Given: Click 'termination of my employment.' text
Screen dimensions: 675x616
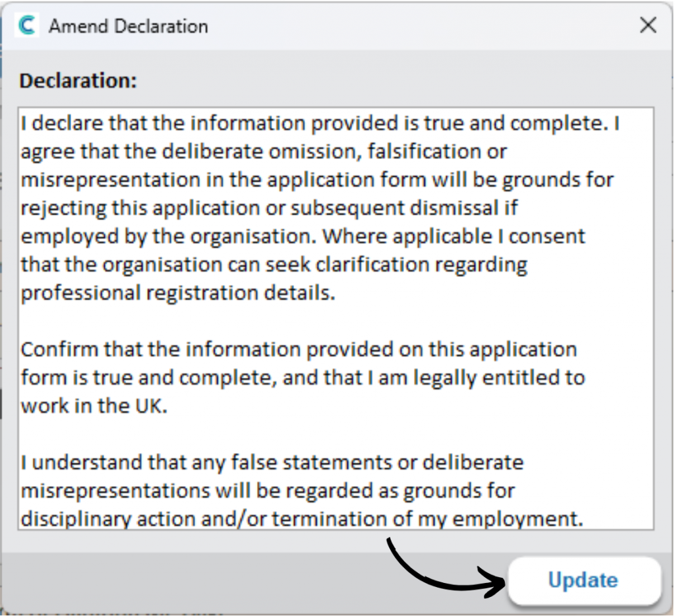Looking at the screenshot, I should pos(427,518).
